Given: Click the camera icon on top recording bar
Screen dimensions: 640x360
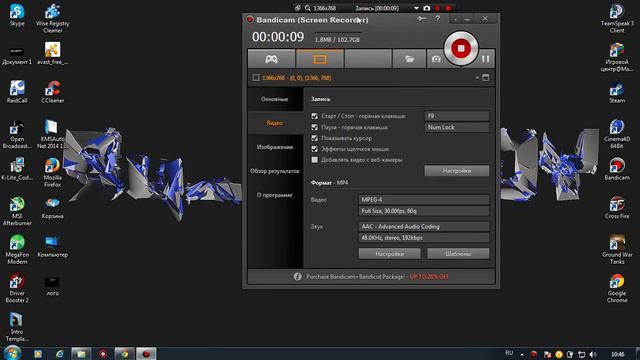Looking at the screenshot, I should 427,8.
